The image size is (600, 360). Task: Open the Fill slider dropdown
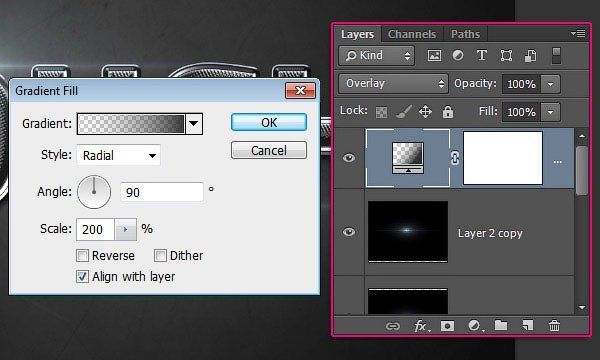(x=550, y=112)
